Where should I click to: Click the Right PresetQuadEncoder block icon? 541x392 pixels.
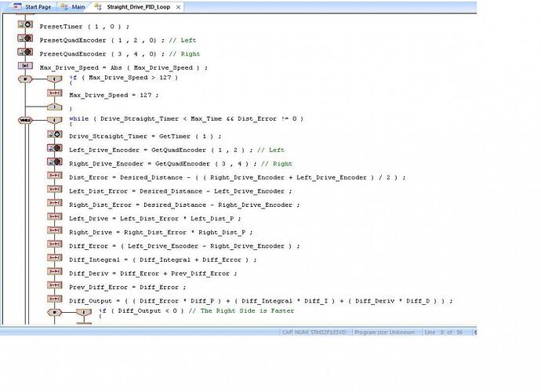[25, 52]
